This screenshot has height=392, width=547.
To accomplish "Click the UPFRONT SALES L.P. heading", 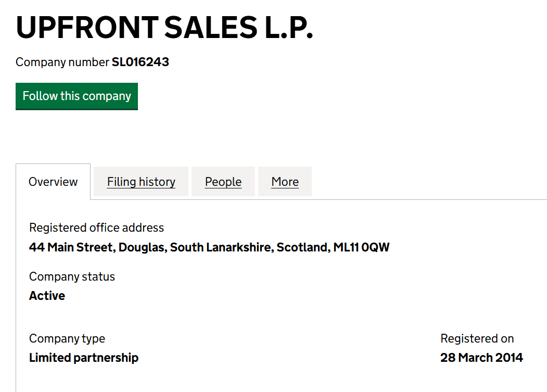I will point(164,28).
